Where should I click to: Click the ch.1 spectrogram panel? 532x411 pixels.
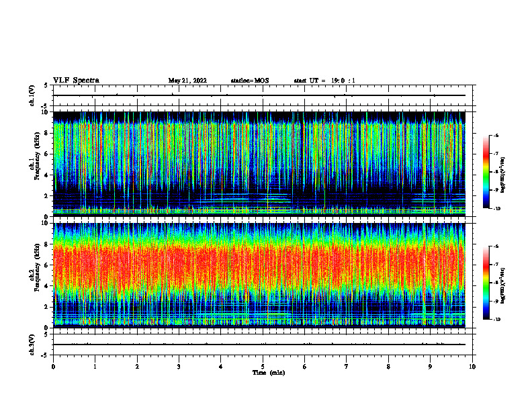point(259,164)
